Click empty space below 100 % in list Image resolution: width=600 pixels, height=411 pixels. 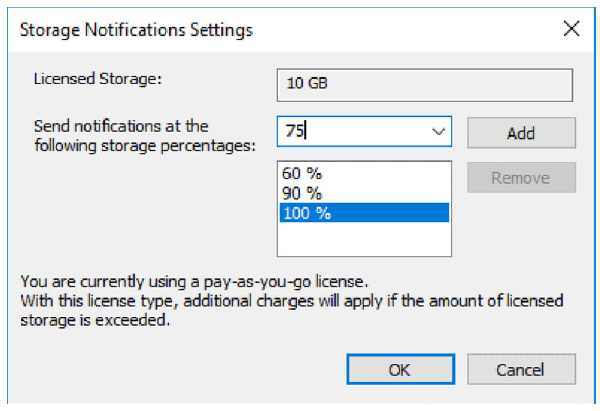pyautogui.click(x=364, y=240)
